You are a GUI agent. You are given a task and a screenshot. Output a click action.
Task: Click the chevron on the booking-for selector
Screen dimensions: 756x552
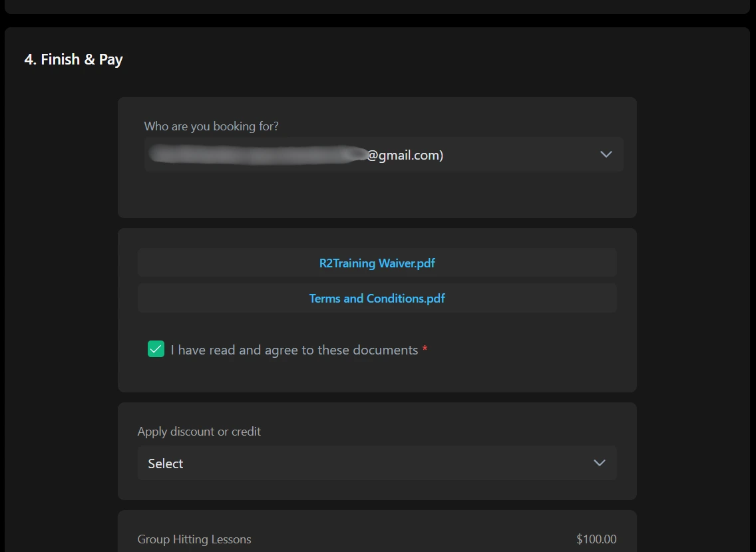(x=606, y=154)
